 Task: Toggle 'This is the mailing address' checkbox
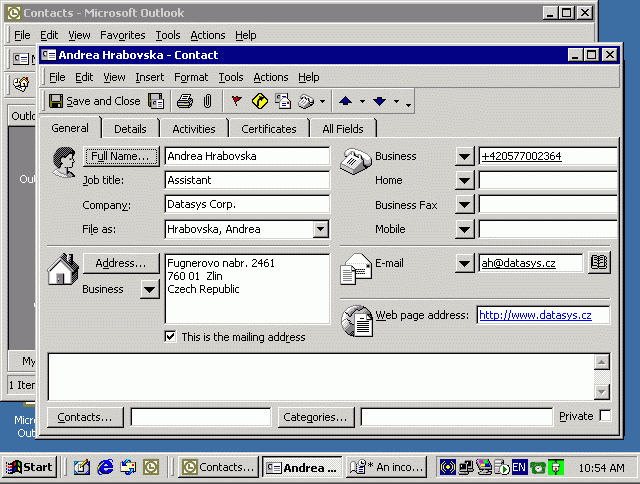tap(171, 337)
